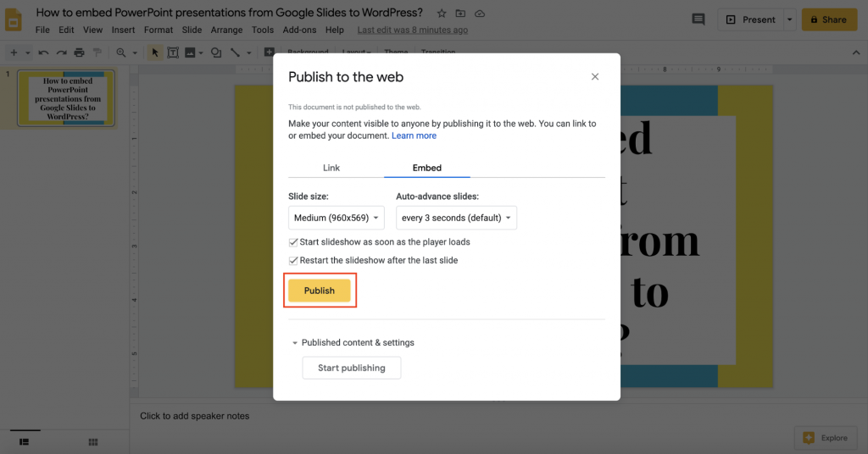Viewport: 868px width, 454px height.
Task: Open the View menu
Action: tap(93, 30)
